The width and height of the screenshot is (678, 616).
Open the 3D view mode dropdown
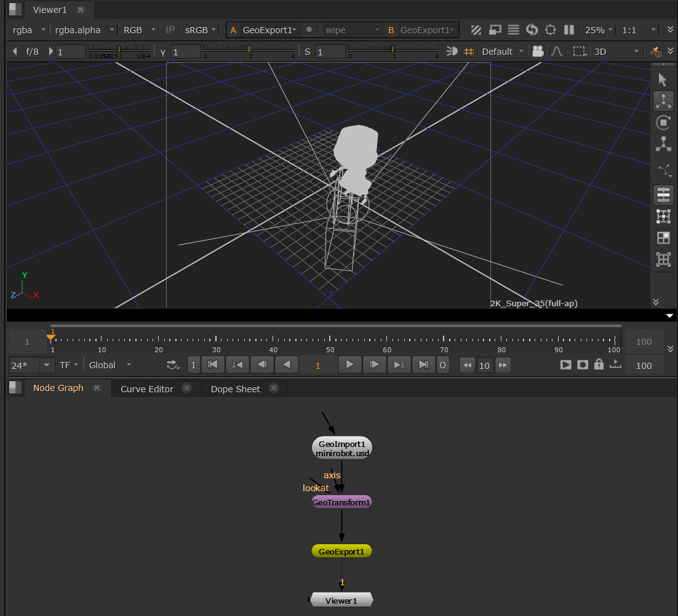[616, 52]
